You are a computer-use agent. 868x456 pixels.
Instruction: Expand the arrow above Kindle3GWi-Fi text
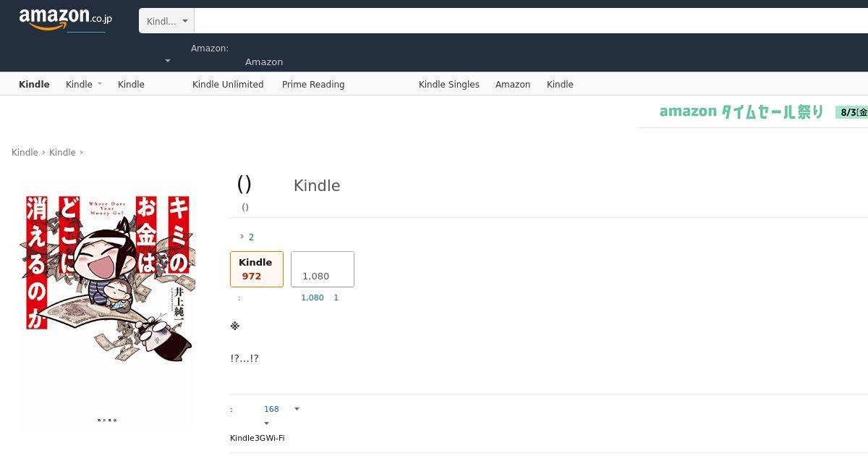(x=266, y=423)
